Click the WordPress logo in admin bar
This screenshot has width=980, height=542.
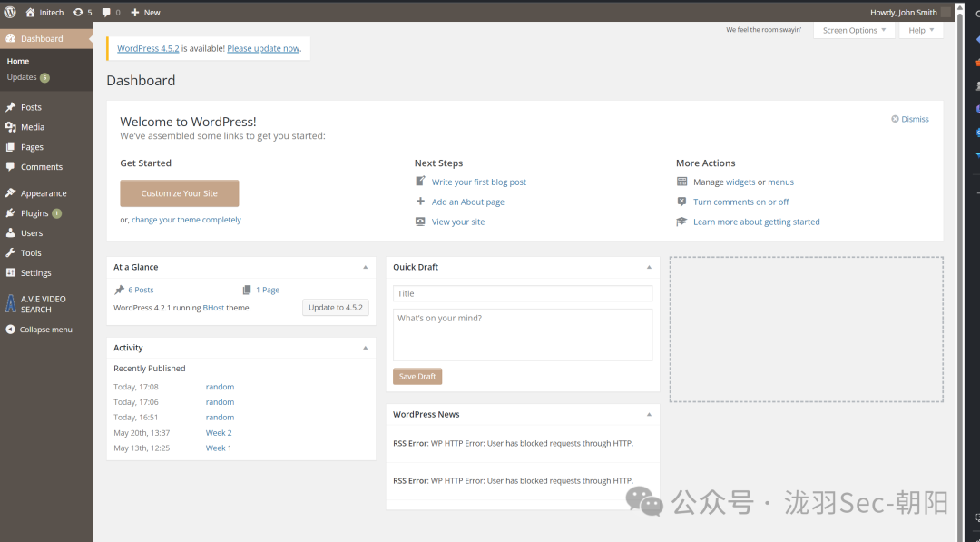coord(10,12)
